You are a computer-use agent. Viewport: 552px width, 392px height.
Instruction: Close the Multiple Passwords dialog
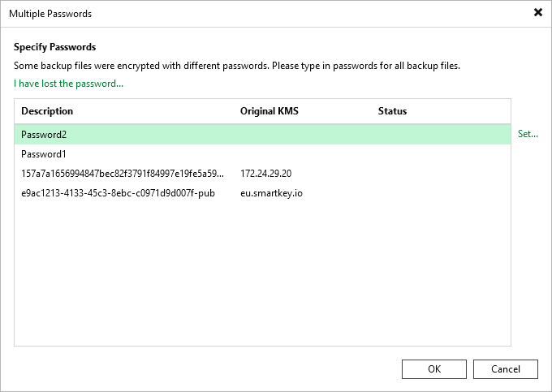(x=538, y=13)
